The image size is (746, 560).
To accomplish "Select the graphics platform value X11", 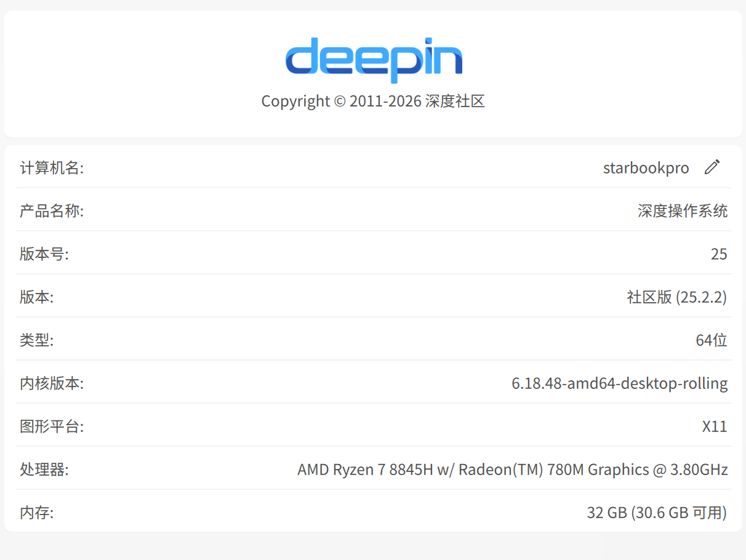I will pyautogui.click(x=715, y=426).
